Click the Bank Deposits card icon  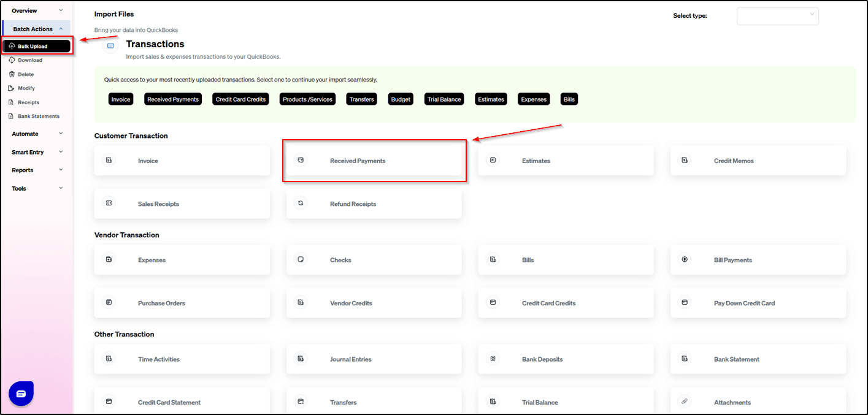click(493, 359)
